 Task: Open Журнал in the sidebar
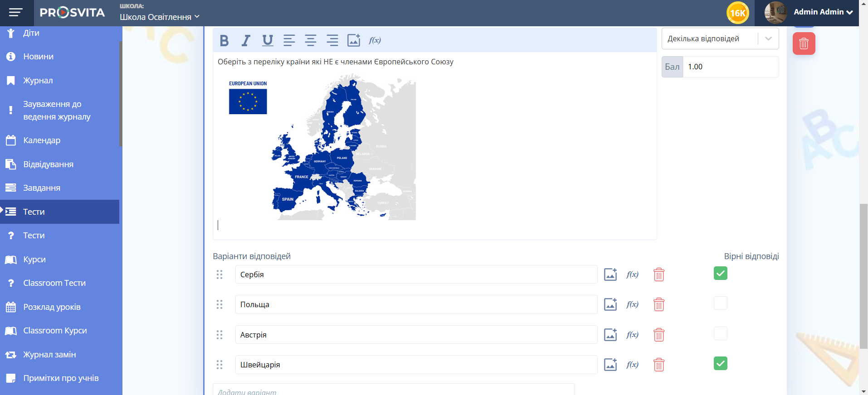tap(38, 81)
